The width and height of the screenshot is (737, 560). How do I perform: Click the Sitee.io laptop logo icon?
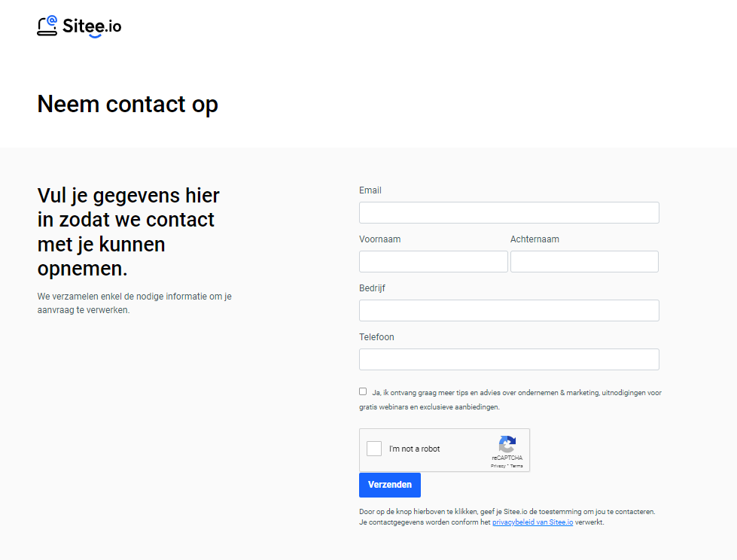pyautogui.click(x=47, y=26)
